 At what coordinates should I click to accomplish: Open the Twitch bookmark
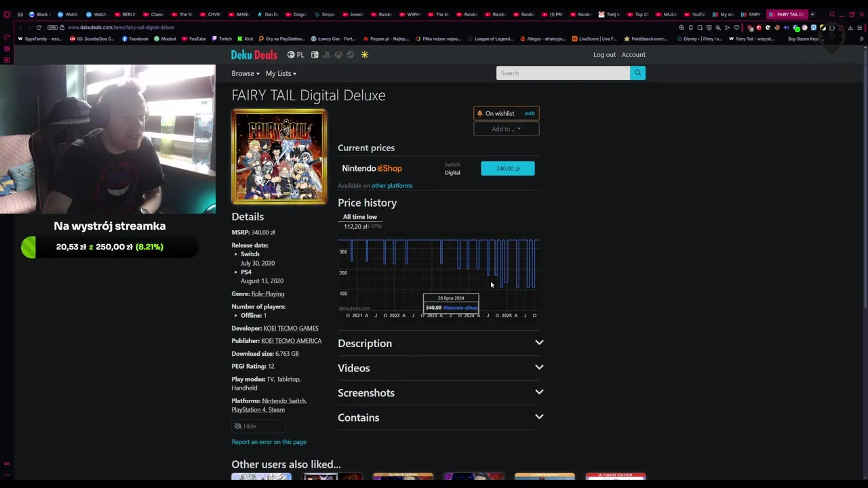point(222,39)
